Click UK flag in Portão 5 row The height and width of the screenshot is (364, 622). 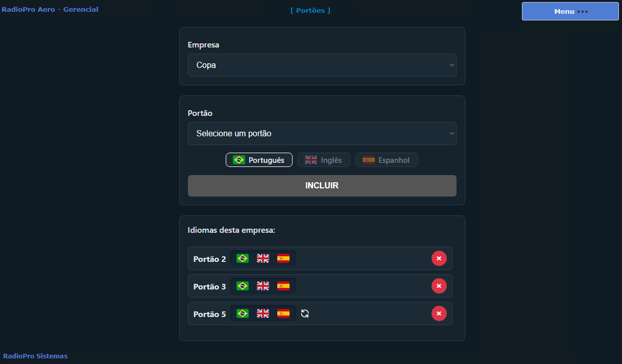263,313
